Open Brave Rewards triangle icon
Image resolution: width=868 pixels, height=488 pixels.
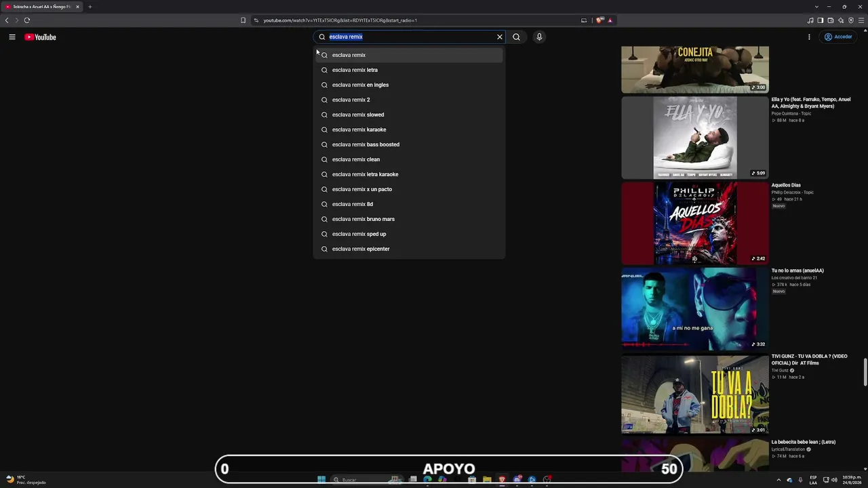tap(610, 20)
